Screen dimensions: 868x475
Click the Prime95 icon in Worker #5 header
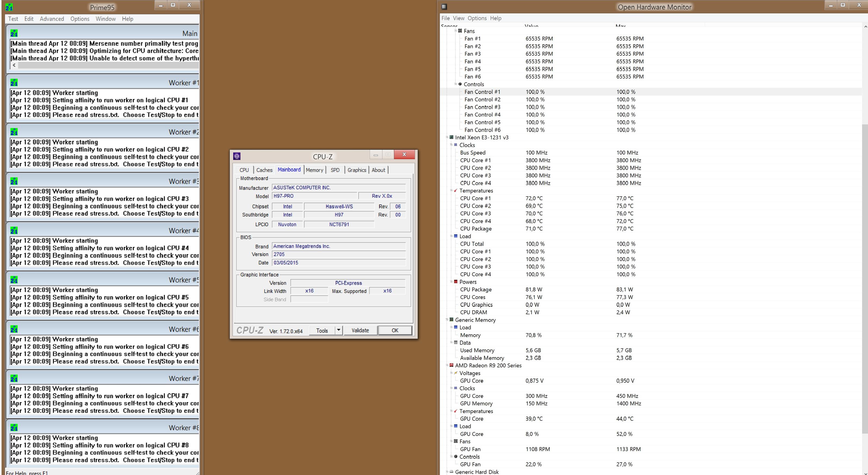pos(14,280)
